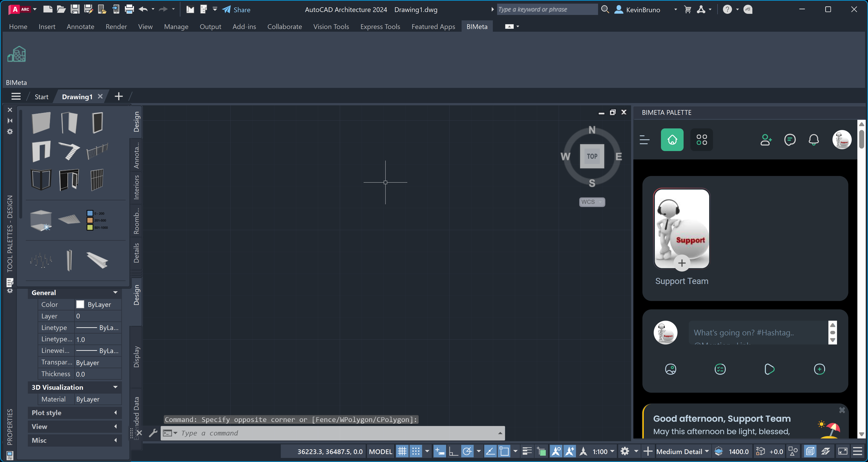Click the Save As icon
The width and height of the screenshot is (868, 462).
tap(88, 10)
